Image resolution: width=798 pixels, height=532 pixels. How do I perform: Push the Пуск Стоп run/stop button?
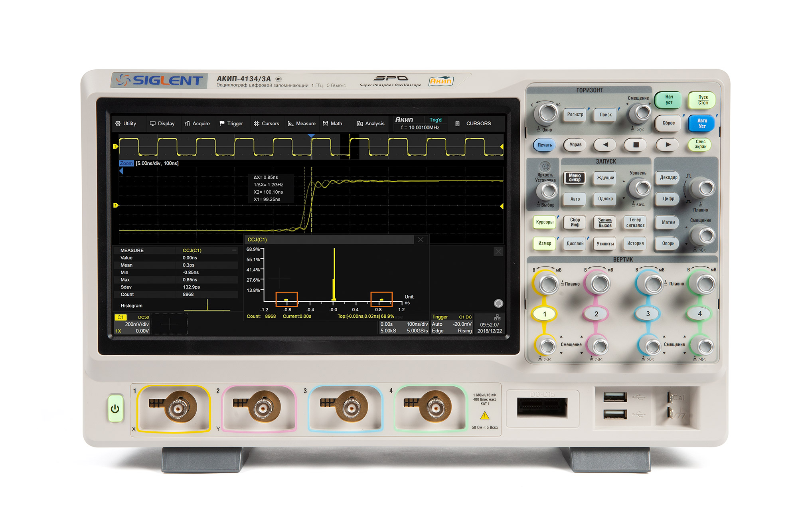[x=702, y=100]
